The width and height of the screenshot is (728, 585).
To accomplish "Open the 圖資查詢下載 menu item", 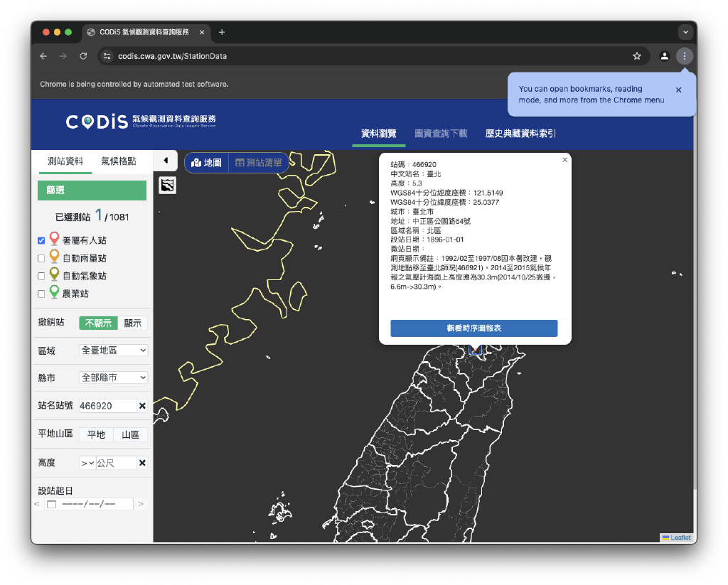I will pos(441,134).
